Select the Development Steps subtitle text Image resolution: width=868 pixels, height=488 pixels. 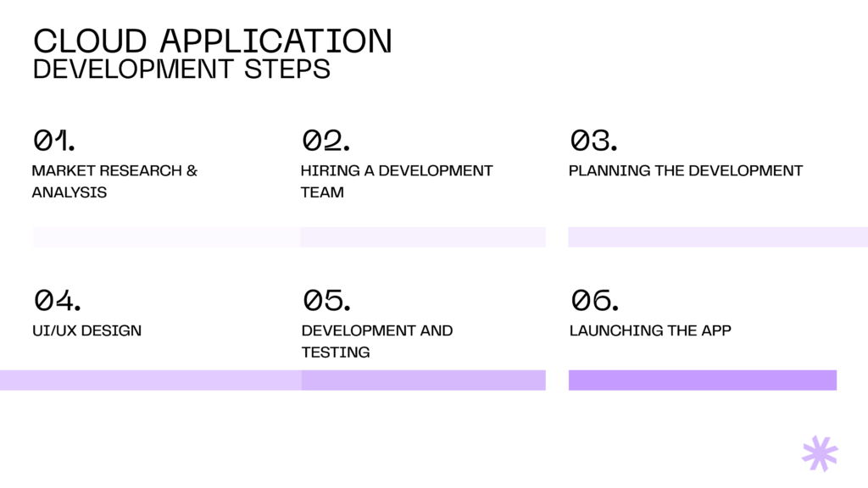pos(181,69)
